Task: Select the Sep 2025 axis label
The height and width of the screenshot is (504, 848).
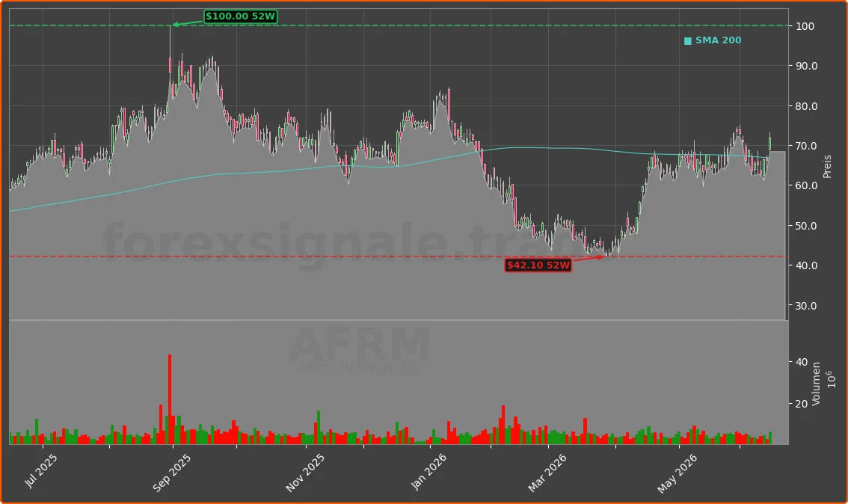Action: (x=171, y=473)
